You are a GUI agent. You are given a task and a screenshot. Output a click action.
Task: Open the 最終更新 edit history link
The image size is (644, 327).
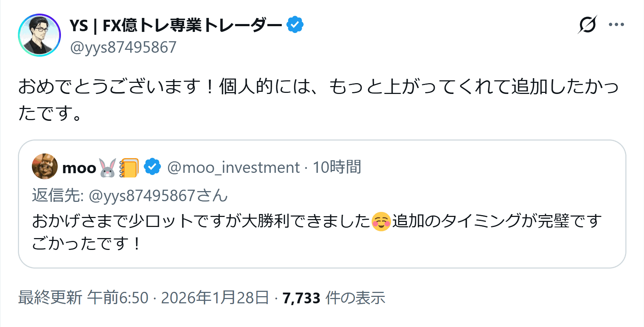(50, 298)
